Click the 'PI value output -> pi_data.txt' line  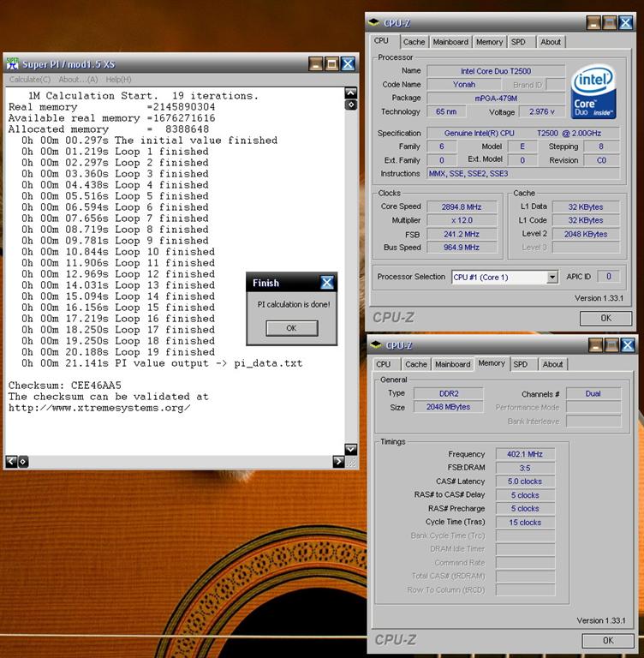pos(162,363)
